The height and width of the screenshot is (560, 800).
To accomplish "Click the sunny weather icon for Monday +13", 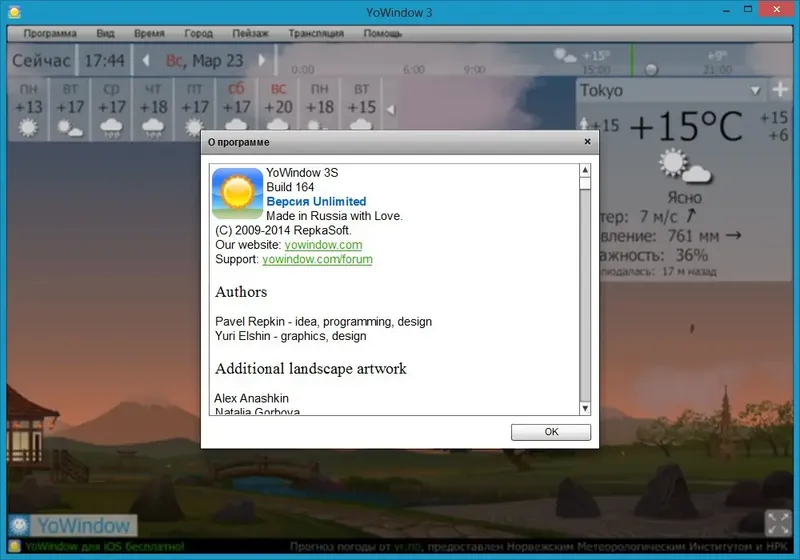I will [29, 128].
